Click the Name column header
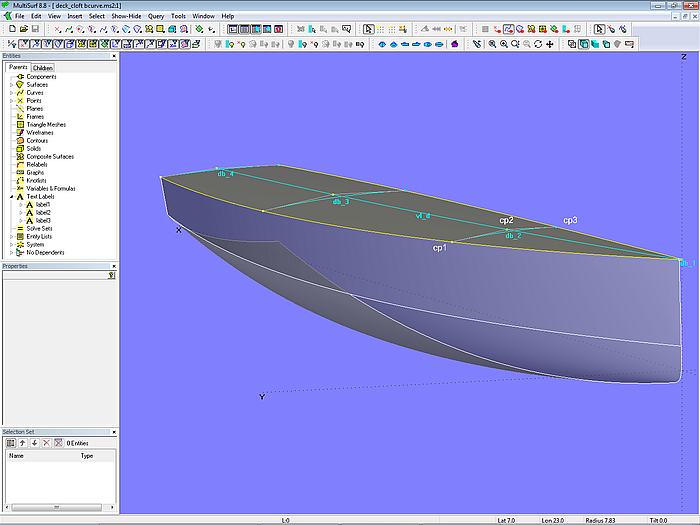Screen dimensions: 700x525 pos(16,456)
